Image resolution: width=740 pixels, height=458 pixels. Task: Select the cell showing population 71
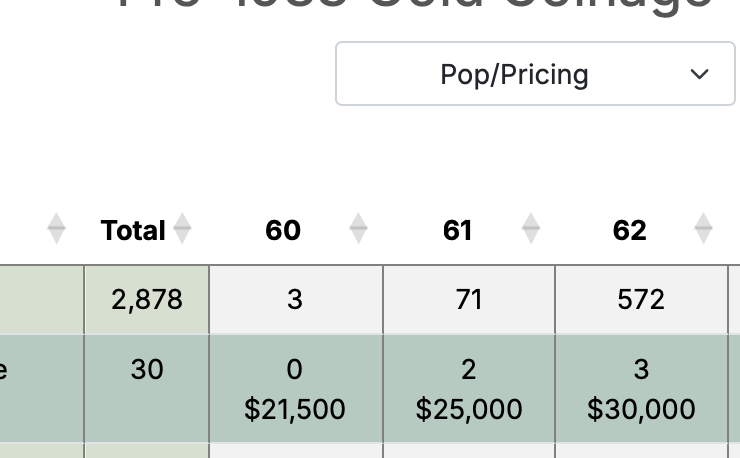(469, 300)
